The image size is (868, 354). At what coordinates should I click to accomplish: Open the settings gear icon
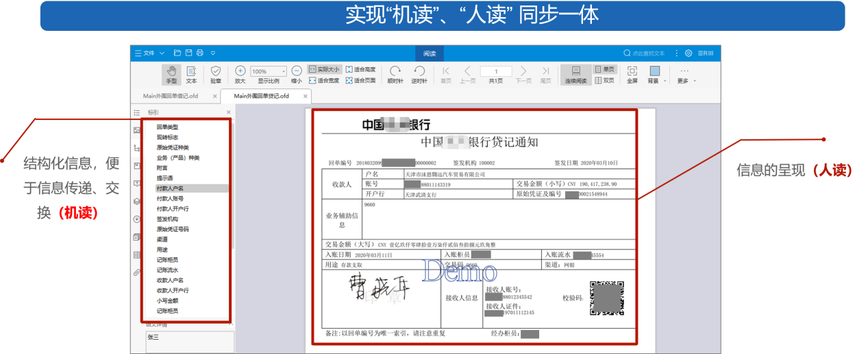click(689, 53)
